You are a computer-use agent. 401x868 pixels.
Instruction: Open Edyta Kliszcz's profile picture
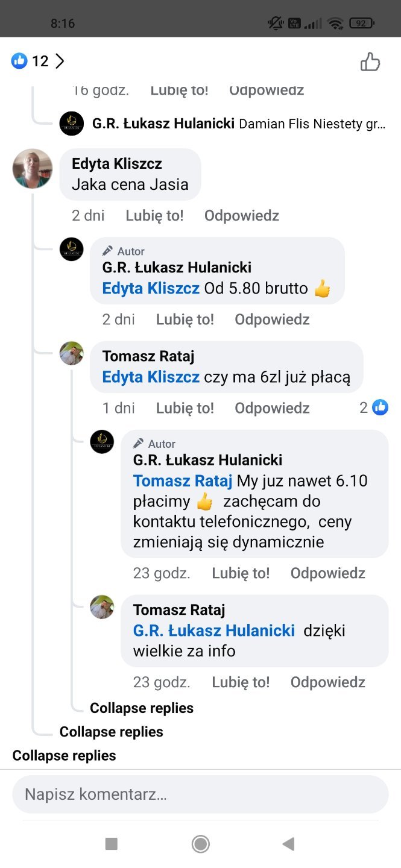click(33, 169)
